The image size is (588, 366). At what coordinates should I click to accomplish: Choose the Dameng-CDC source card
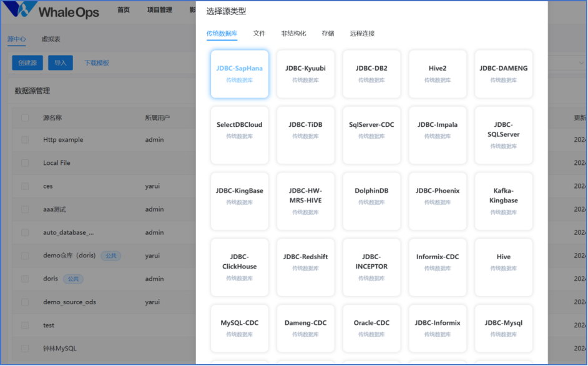305,329
